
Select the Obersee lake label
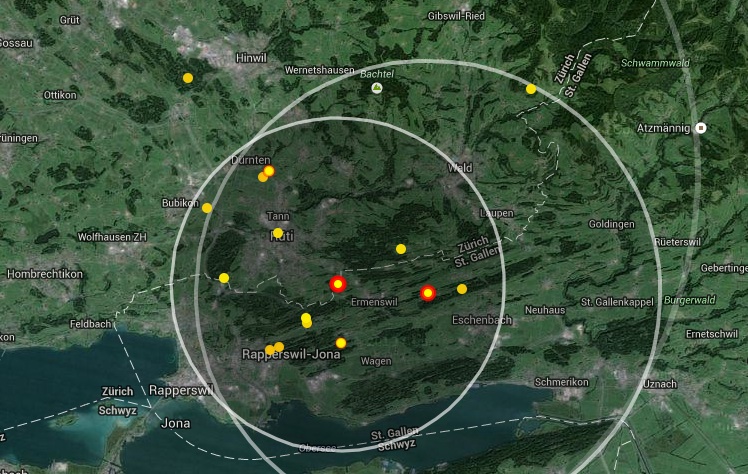click(317, 448)
